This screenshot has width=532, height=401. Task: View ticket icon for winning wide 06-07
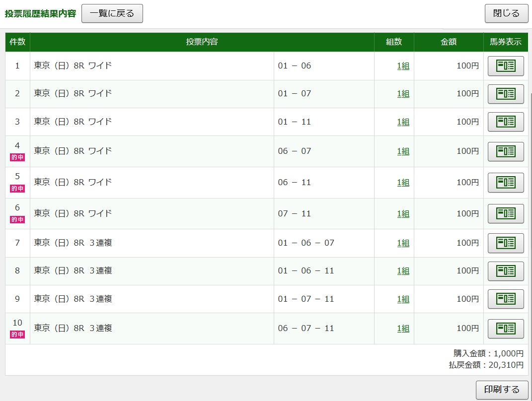(506, 151)
